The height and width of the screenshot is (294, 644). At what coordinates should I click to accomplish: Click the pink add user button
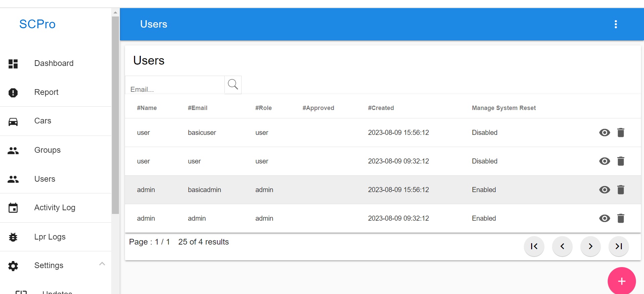[x=622, y=281]
